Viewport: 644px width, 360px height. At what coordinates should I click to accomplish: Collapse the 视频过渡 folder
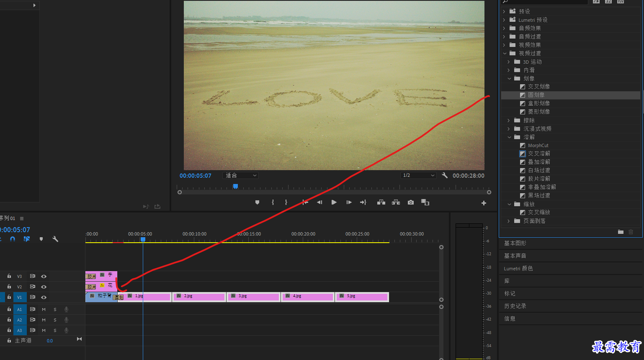pos(505,53)
